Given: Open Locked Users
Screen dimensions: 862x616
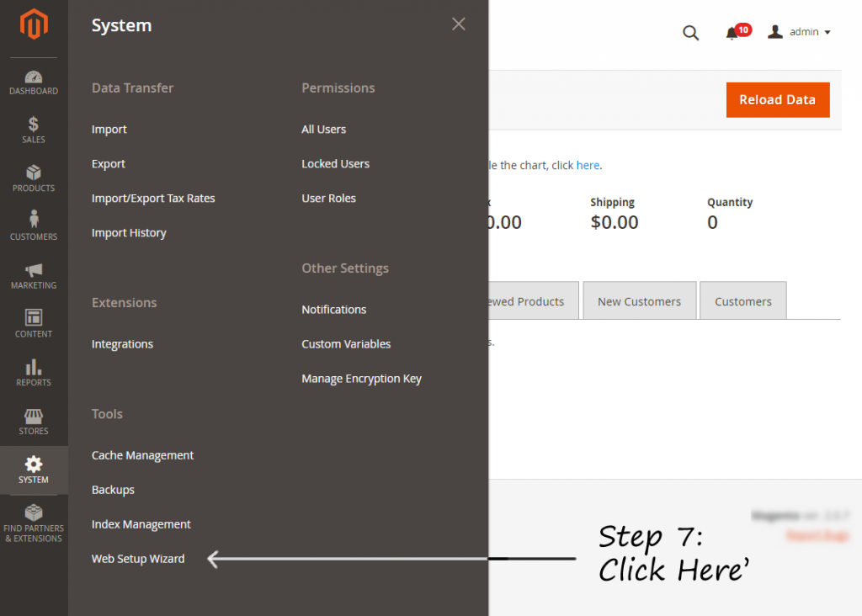Looking at the screenshot, I should tap(335, 164).
